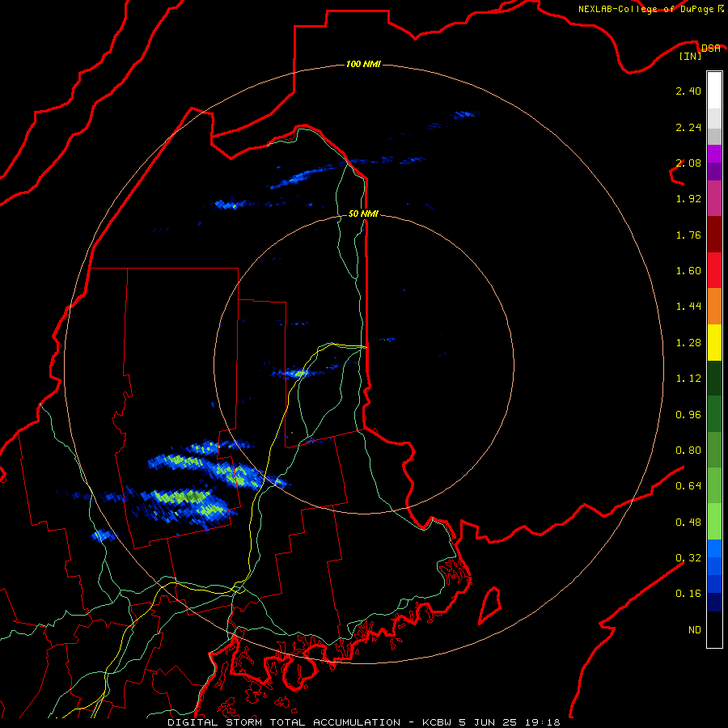Click the 0.80 legend value
The height and width of the screenshot is (728, 728).
[688, 451]
